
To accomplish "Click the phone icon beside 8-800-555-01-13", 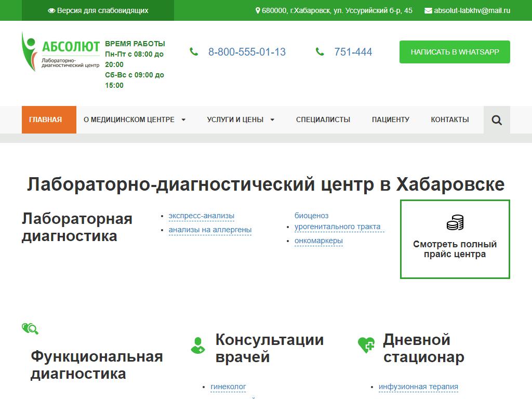I will tap(194, 52).
